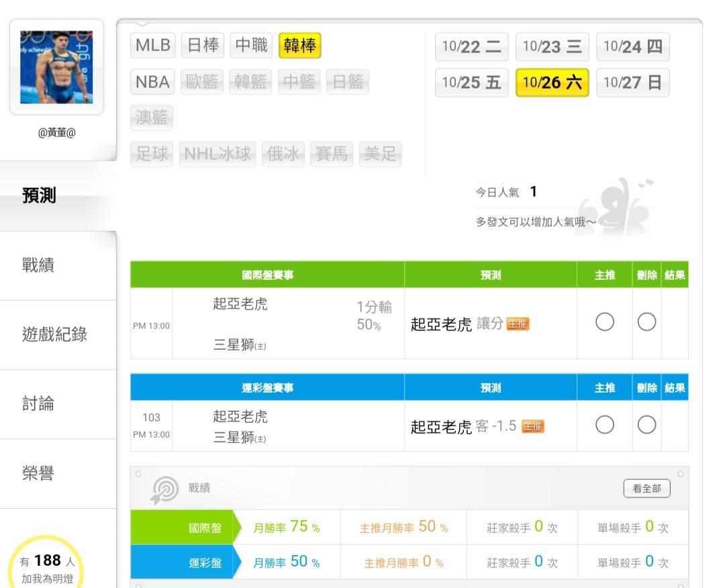Switch to the 日棒 league tab
The image size is (725, 588).
203,46
